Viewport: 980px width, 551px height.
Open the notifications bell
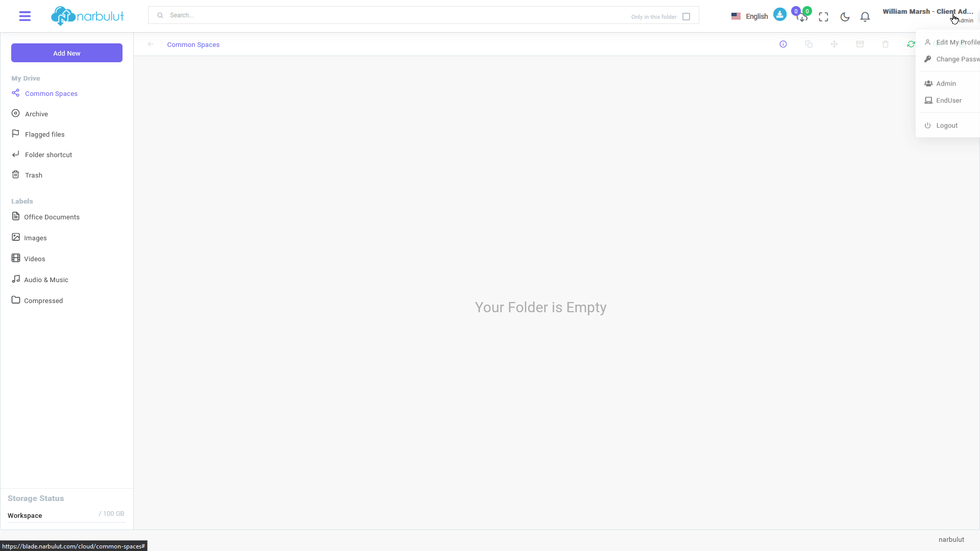[x=865, y=17]
